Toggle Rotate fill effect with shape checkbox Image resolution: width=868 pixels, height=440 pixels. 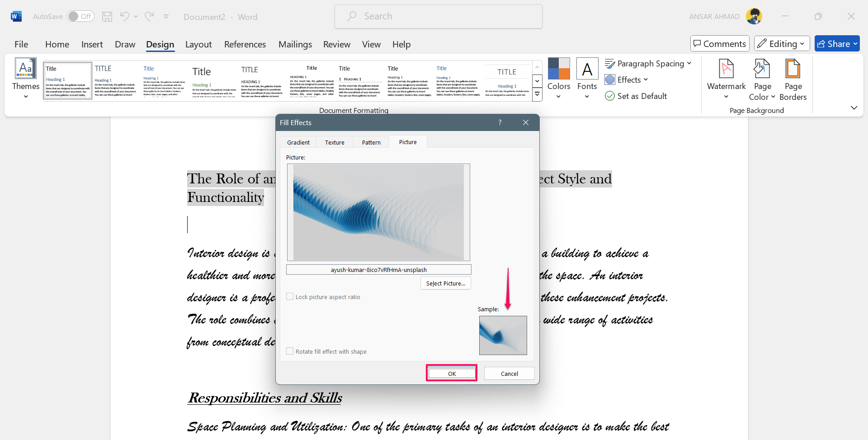tap(290, 351)
